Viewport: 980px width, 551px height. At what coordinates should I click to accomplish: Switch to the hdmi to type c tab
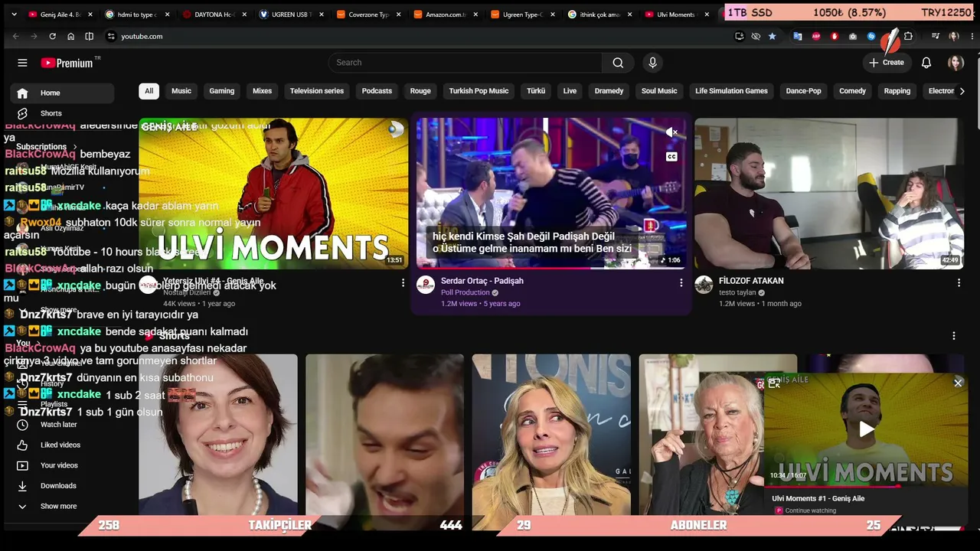(x=136, y=15)
